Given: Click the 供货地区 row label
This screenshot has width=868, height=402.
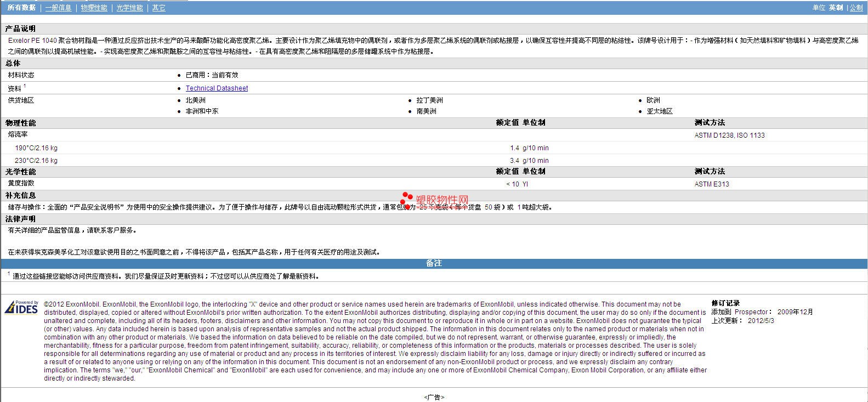Looking at the screenshot, I should point(21,100).
